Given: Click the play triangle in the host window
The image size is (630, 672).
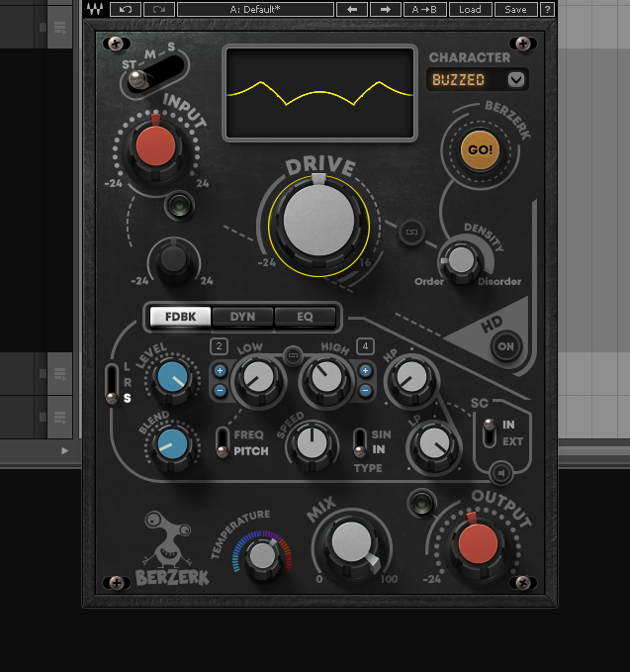Looking at the screenshot, I should coord(64,450).
